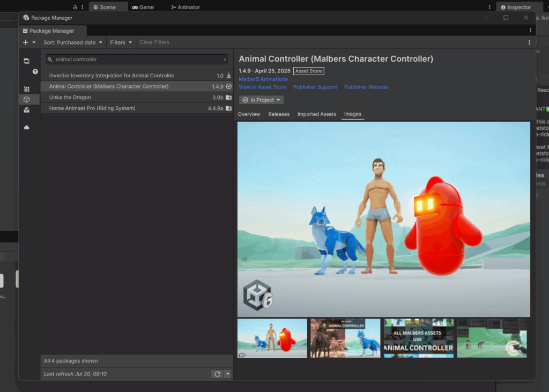Open the Sort: Purchased date dropdown

(x=73, y=42)
